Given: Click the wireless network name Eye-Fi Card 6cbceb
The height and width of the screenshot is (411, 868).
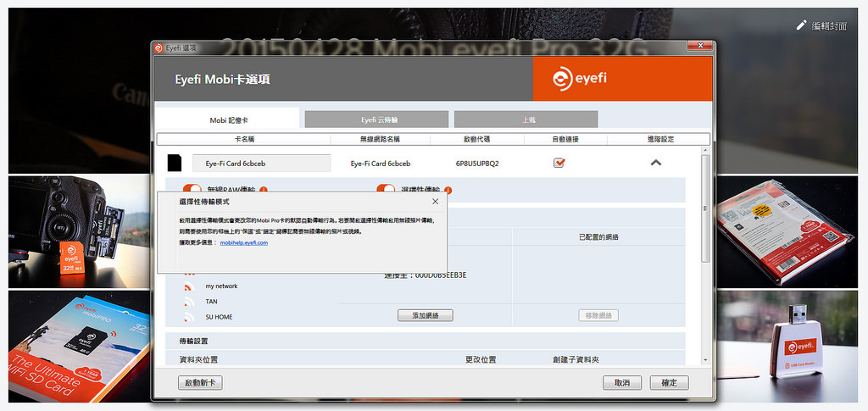Looking at the screenshot, I should tap(381, 164).
